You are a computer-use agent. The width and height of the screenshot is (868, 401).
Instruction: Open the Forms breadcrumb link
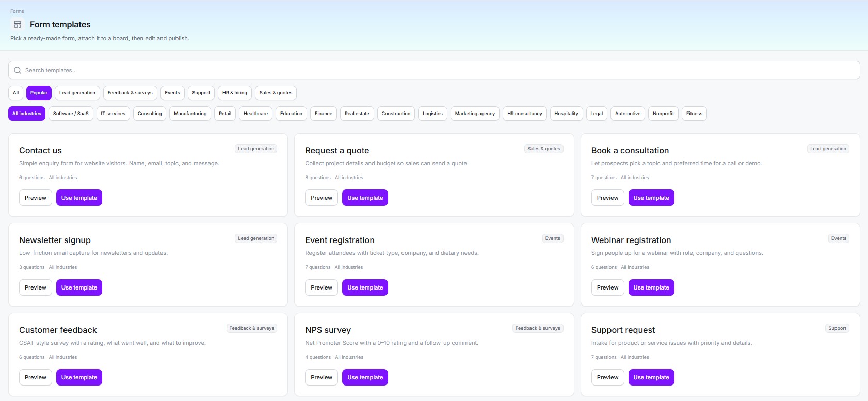(x=17, y=11)
